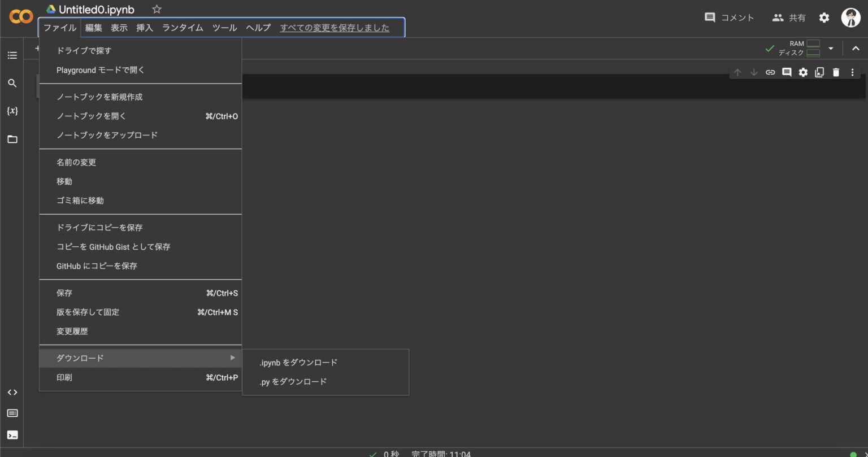Open the search panel in the sidebar

[x=12, y=82]
